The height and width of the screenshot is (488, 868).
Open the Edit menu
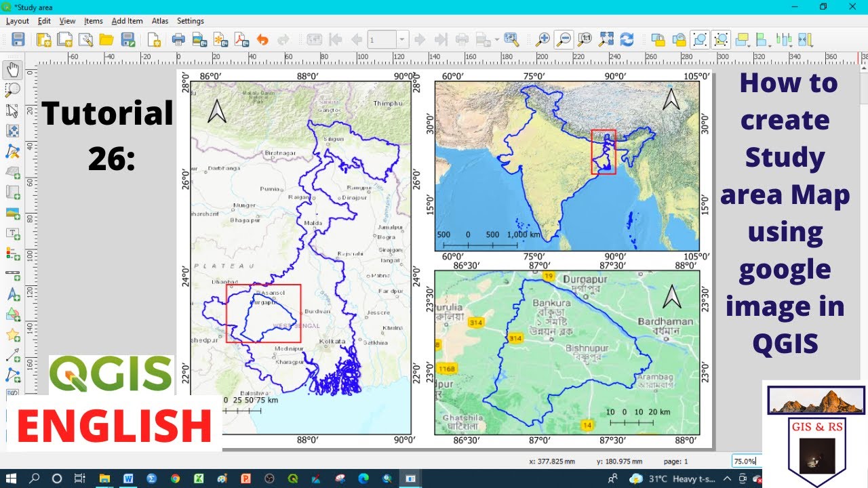45,21
